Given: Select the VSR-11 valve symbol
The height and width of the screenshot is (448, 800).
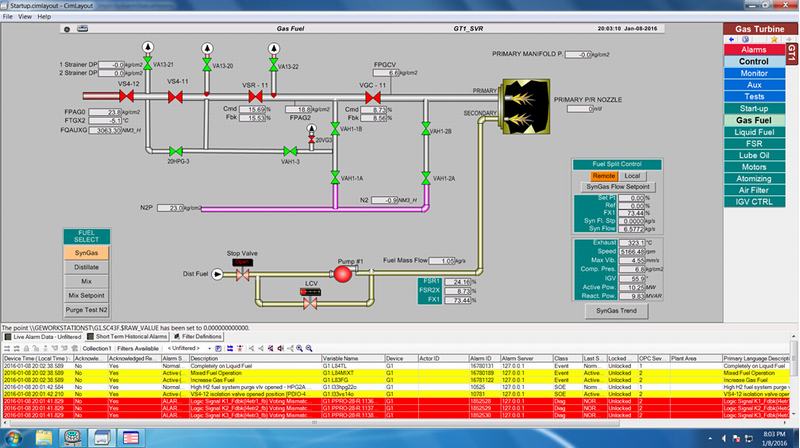Looking at the screenshot, I should [x=256, y=96].
